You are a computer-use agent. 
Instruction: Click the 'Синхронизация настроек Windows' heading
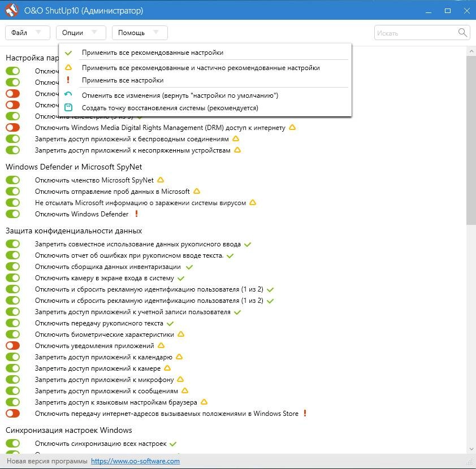[69, 430]
